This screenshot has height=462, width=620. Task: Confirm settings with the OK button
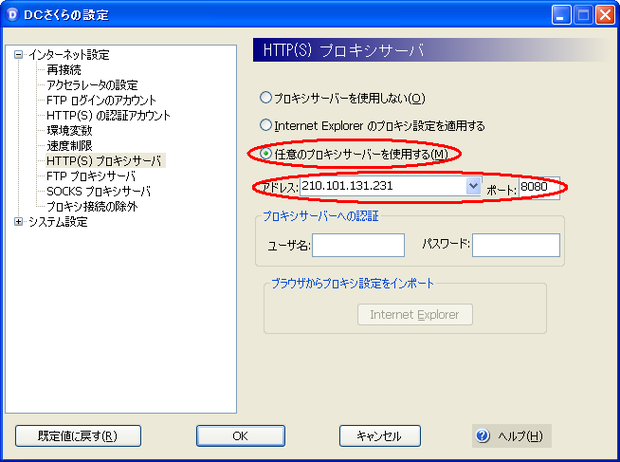[x=240, y=436]
